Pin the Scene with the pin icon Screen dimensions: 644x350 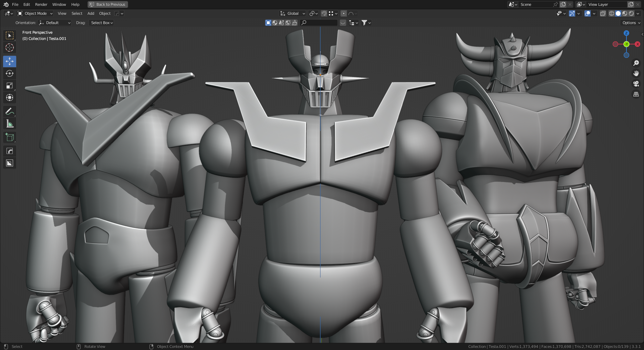(555, 4)
